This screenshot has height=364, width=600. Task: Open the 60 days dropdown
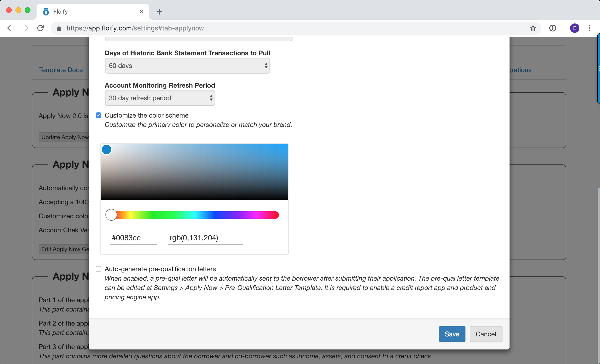pyautogui.click(x=187, y=66)
